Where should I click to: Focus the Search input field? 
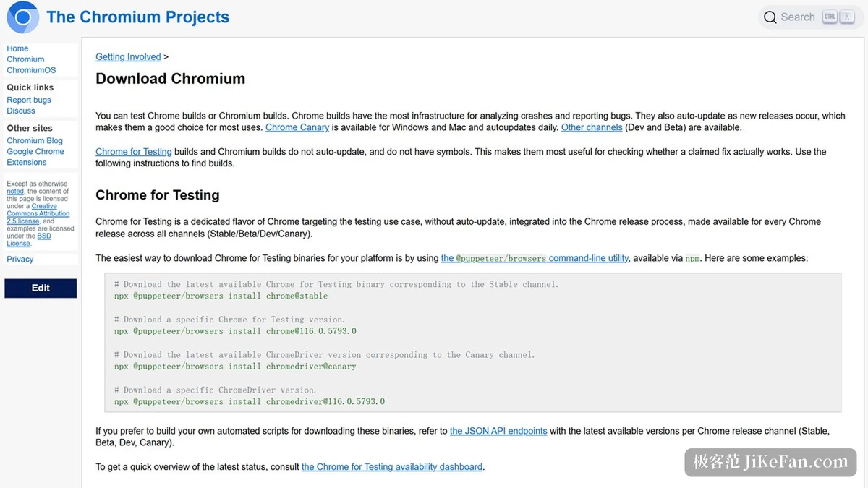click(811, 17)
